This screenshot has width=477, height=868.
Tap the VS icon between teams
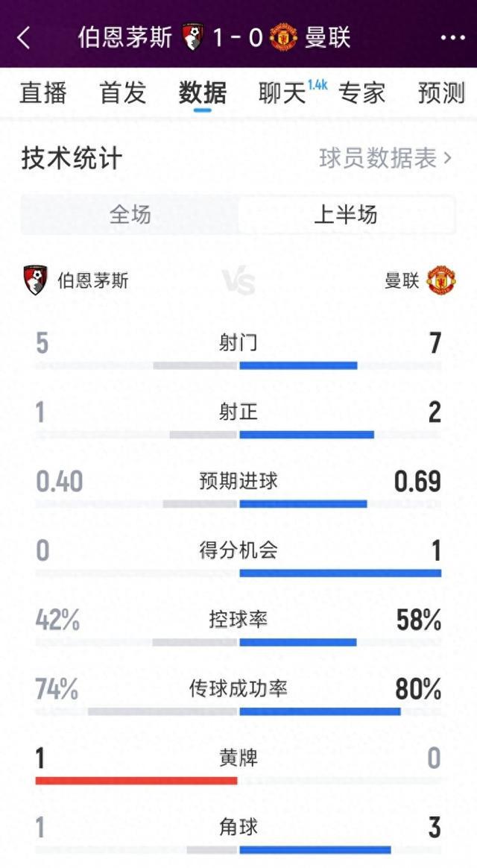[x=238, y=282]
